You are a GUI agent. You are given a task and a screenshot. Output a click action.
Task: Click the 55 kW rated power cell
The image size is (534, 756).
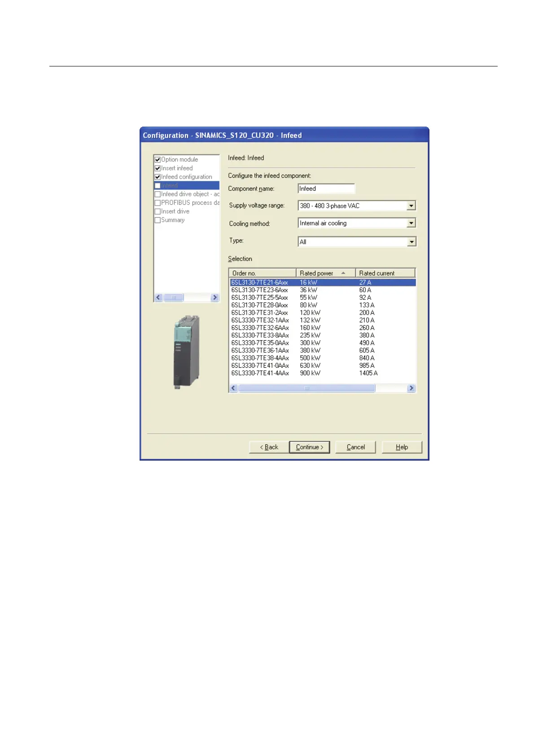coord(308,298)
